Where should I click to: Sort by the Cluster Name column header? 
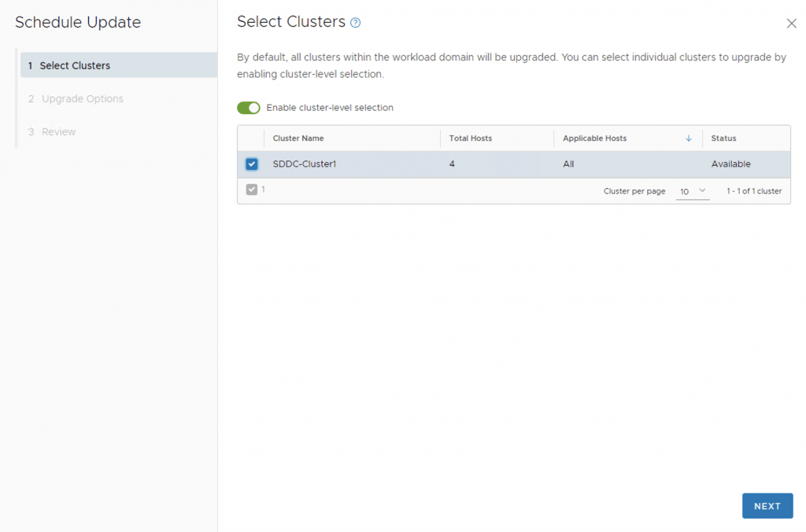pos(298,139)
